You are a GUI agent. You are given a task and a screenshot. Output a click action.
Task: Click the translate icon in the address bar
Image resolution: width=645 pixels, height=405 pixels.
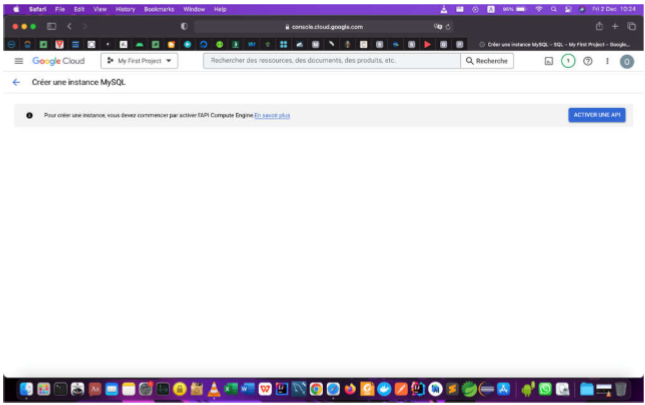(x=438, y=27)
